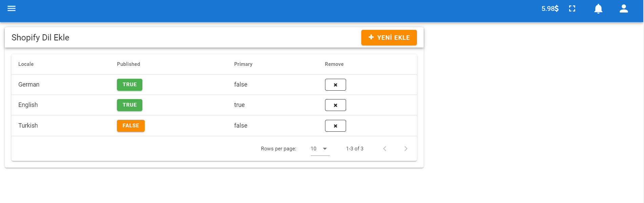The image size is (644, 203).
Task: Click the 1-3 of 3 pagination text
Action: click(x=355, y=149)
